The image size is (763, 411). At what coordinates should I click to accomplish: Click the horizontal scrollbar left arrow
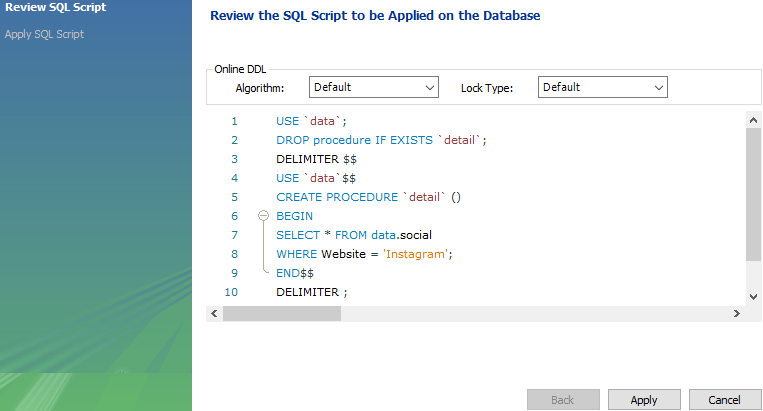tap(214, 314)
